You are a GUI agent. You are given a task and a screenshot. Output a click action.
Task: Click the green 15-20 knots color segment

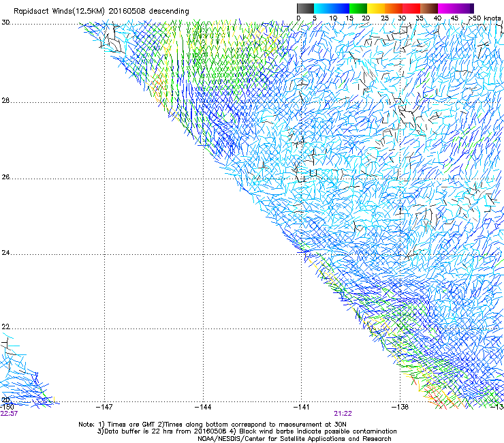[x=358, y=8]
